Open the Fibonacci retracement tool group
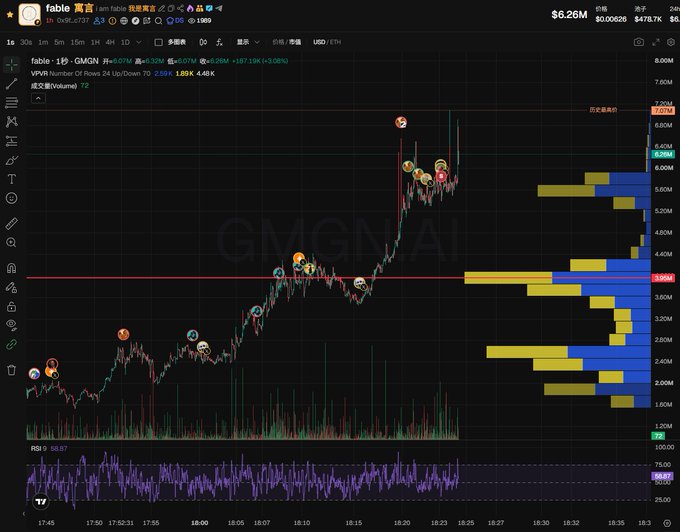Viewport: 680px width, 532px height. 12,103
